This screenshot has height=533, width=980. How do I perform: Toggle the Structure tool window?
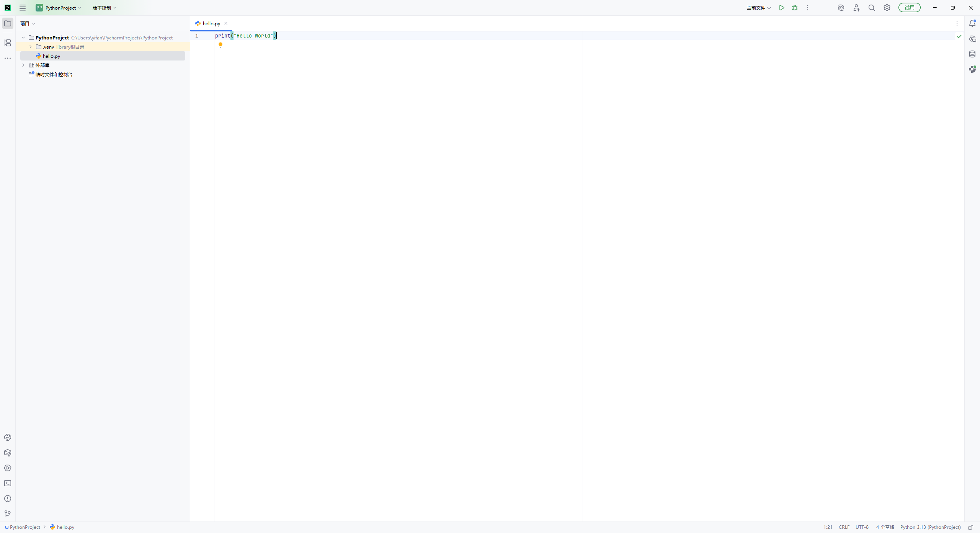8,43
